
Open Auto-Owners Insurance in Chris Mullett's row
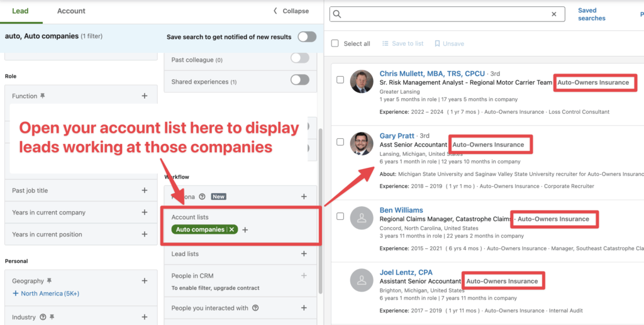[593, 82]
